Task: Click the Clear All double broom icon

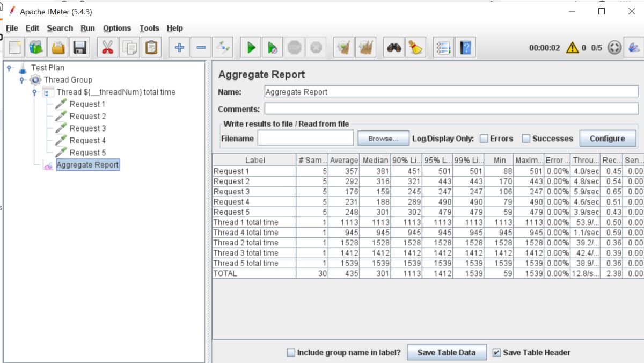Action: 366,48
